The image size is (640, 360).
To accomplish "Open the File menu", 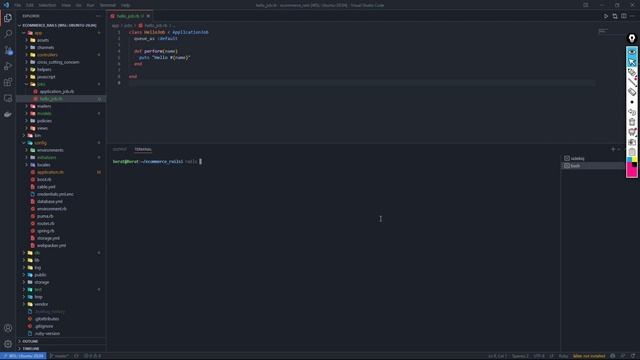I will coord(18,5).
